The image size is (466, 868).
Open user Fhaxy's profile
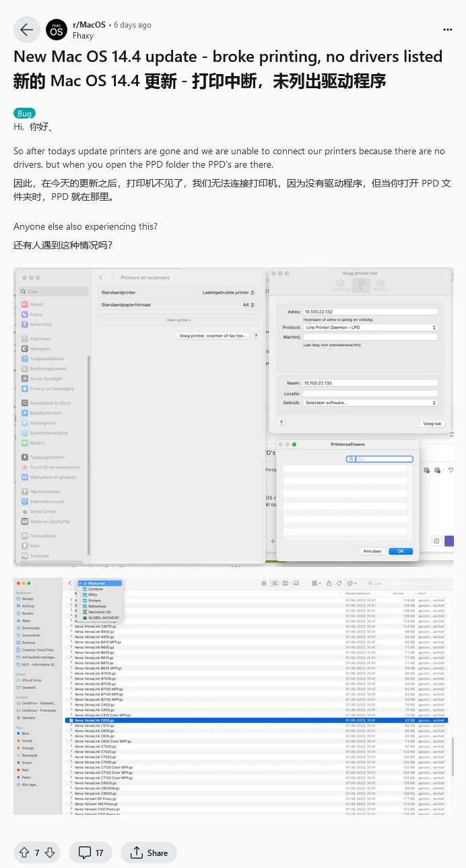[x=83, y=36]
